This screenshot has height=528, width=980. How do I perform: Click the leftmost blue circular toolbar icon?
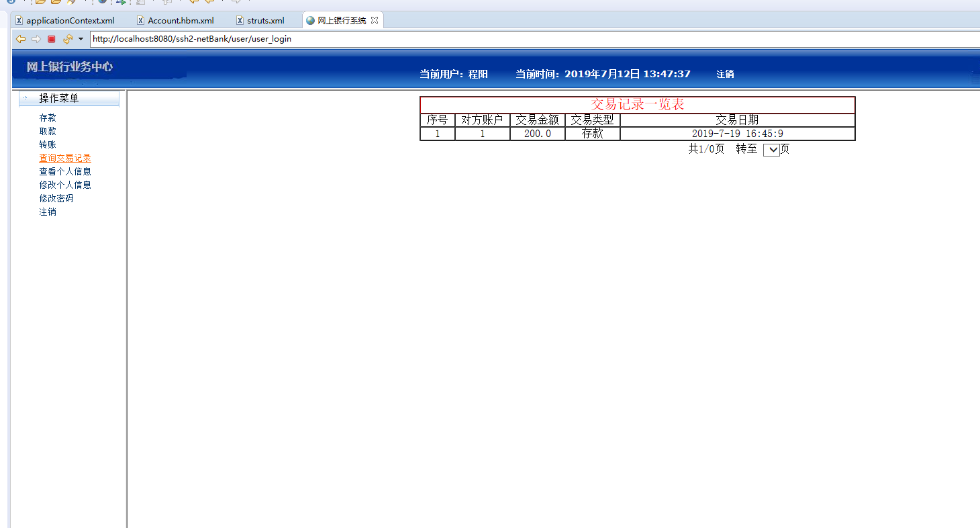(x=10, y=3)
